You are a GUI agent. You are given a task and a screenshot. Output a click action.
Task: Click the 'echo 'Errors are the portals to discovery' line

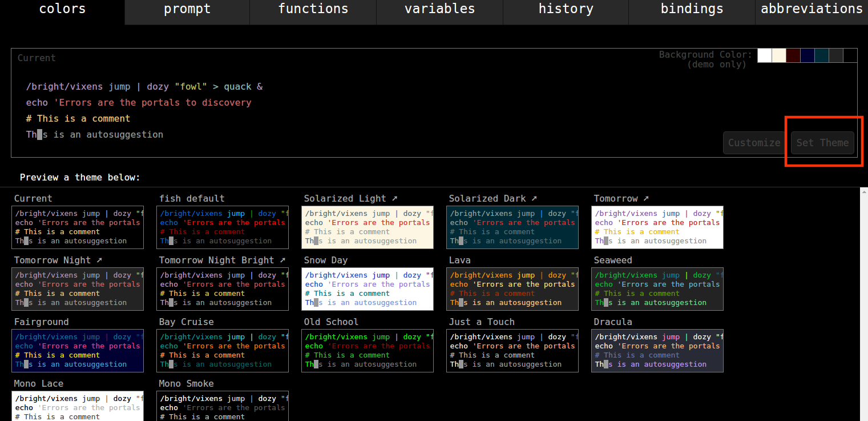139,102
